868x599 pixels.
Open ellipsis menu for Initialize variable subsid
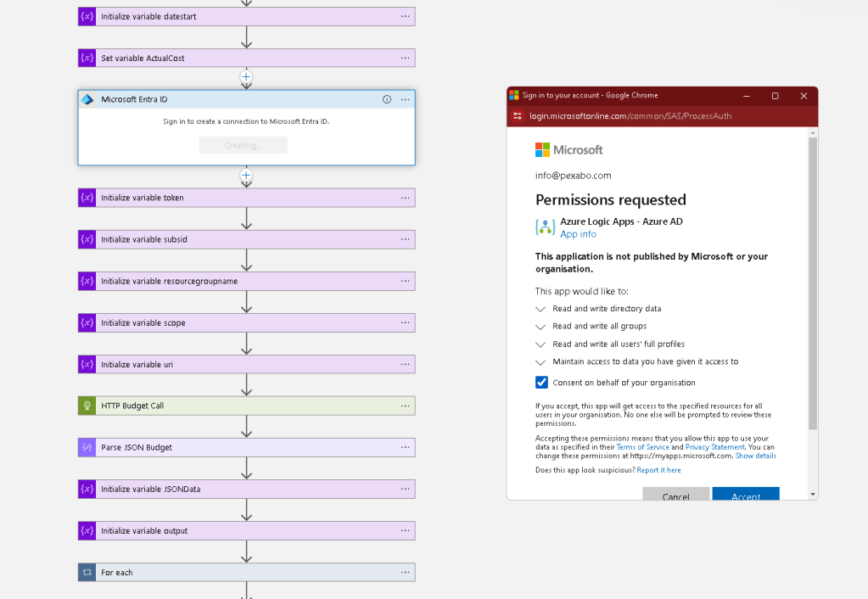coord(406,240)
